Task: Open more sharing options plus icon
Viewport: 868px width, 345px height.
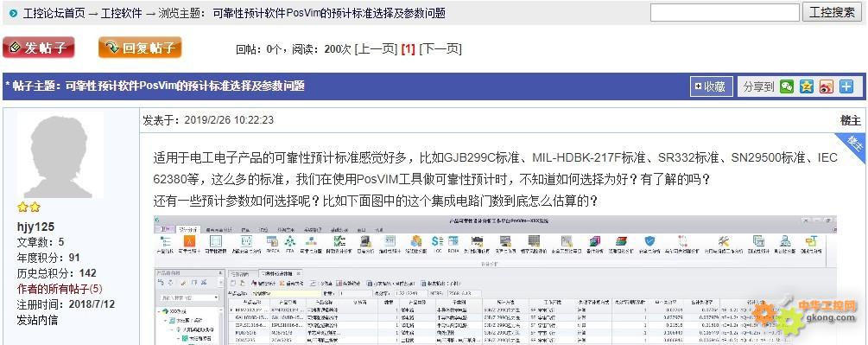Action: click(846, 86)
